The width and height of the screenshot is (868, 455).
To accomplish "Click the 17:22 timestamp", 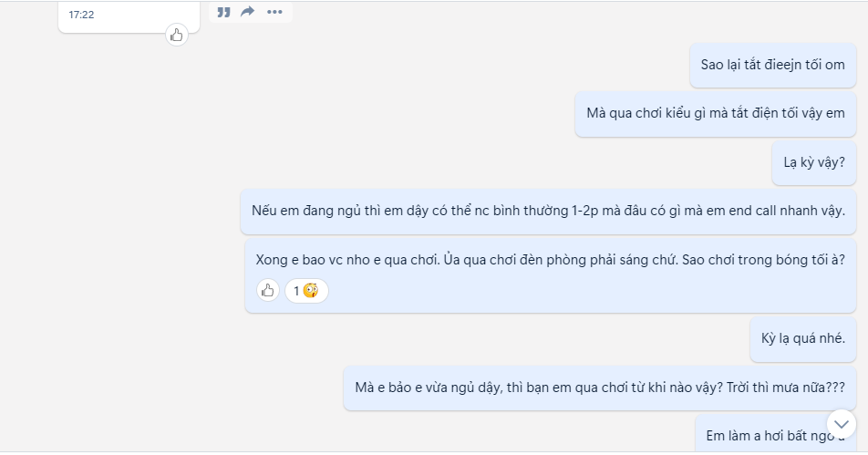I will [x=82, y=15].
